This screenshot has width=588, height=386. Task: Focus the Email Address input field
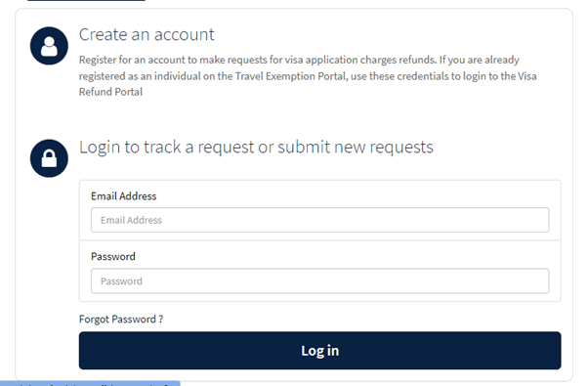point(319,220)
